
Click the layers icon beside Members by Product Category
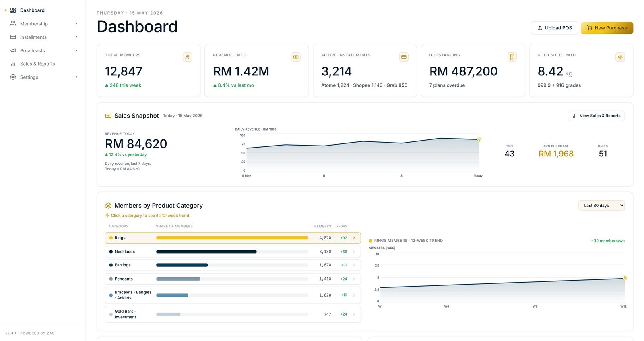[x=108, y=206]
